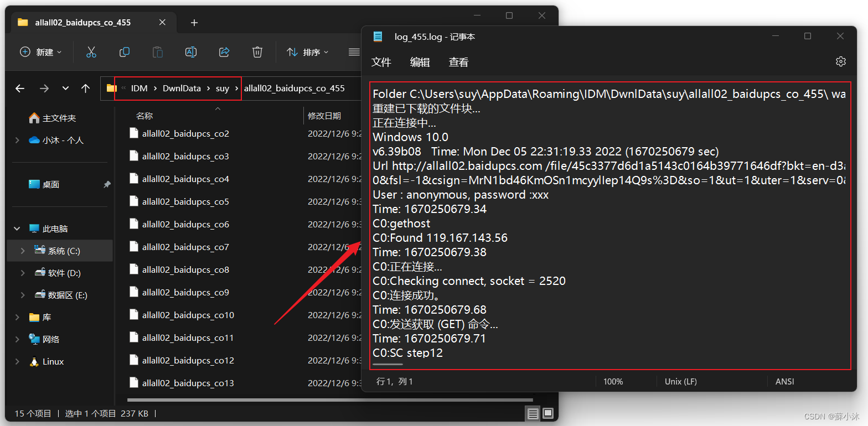868x426 pixels.
Task: Close the allall02_baidupcs_co_455 tab
Action: [x=162, y=23]
